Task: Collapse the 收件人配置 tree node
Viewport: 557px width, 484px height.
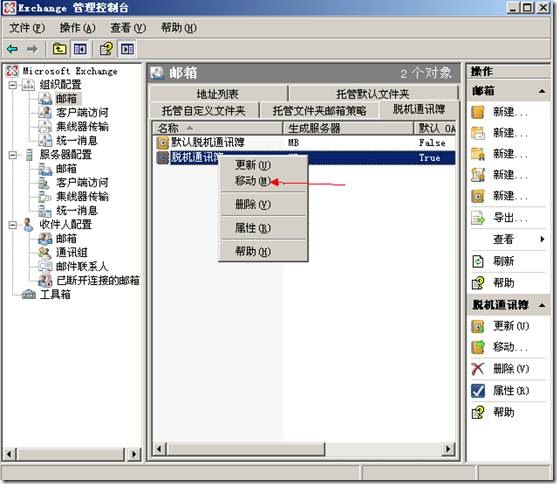Action: point(13,225)
